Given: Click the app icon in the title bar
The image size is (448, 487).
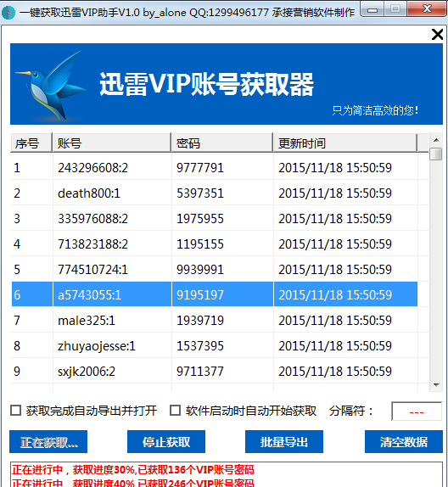Looking at the screenshot, I should tap(8, 13).
